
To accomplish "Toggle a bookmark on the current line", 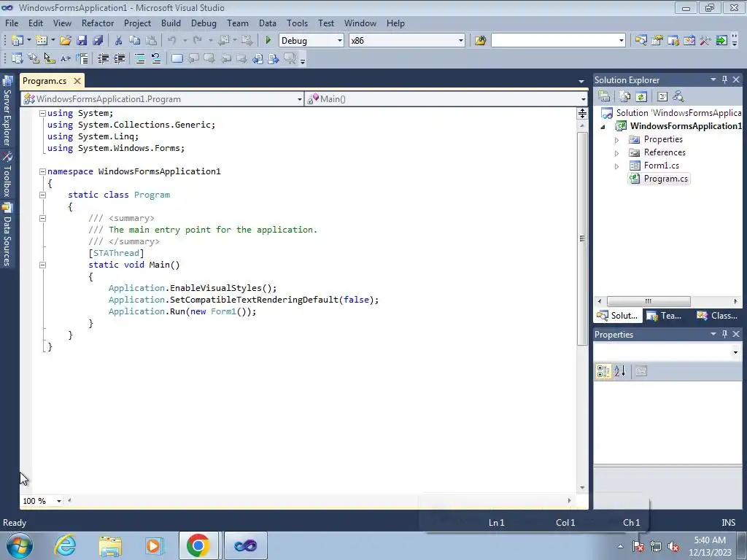I will click(x=177, y=58).
